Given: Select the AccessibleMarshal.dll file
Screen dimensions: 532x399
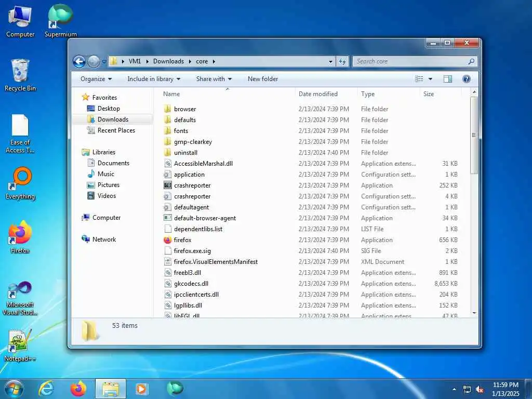Looking at the screenshot, I should point(203,164).
